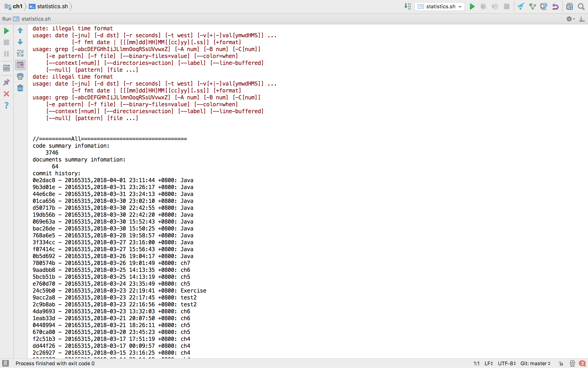Rerun statistics.sh from the Run panel
Image resolution: width=588 pixels, height=368 pixels.
click(x=7, y=31)
